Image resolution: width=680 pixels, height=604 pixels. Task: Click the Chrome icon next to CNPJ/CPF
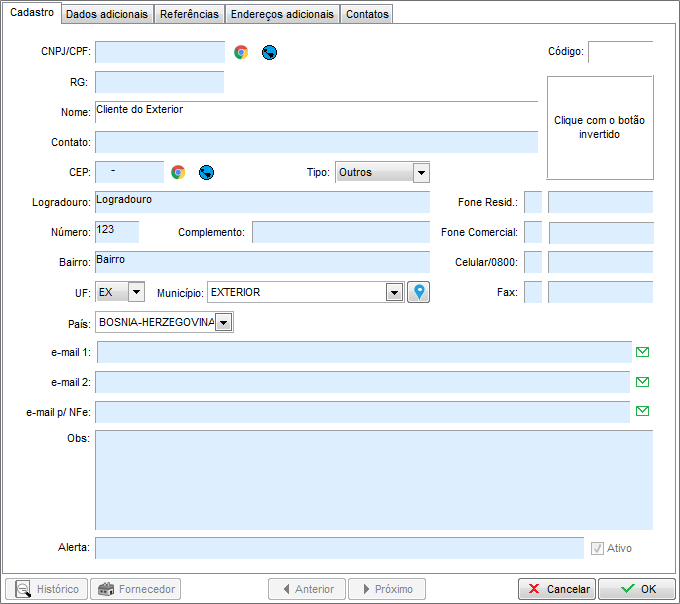click(241, 52)
